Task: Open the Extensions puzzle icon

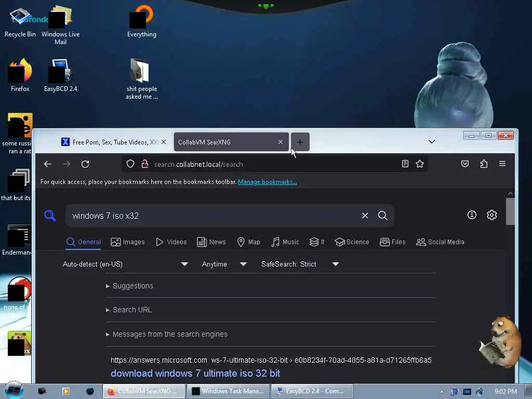Action: tap(484, 164)
